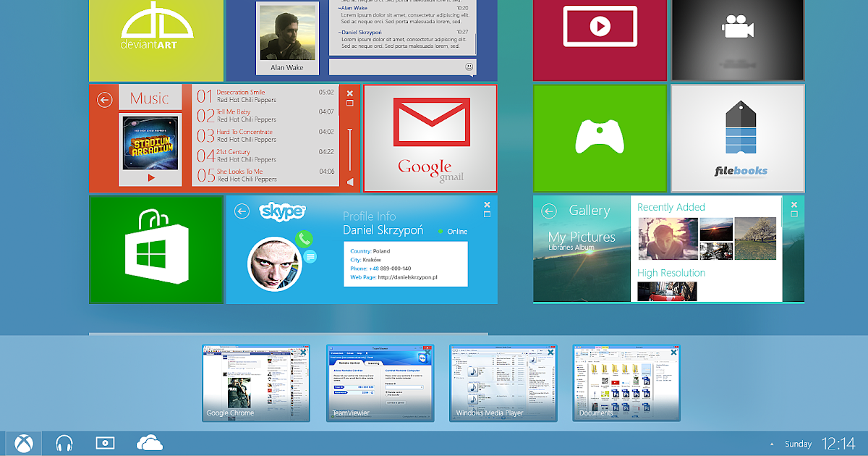Start a call with green phone icon
868x456 pixels.
(x=304, y=238)
